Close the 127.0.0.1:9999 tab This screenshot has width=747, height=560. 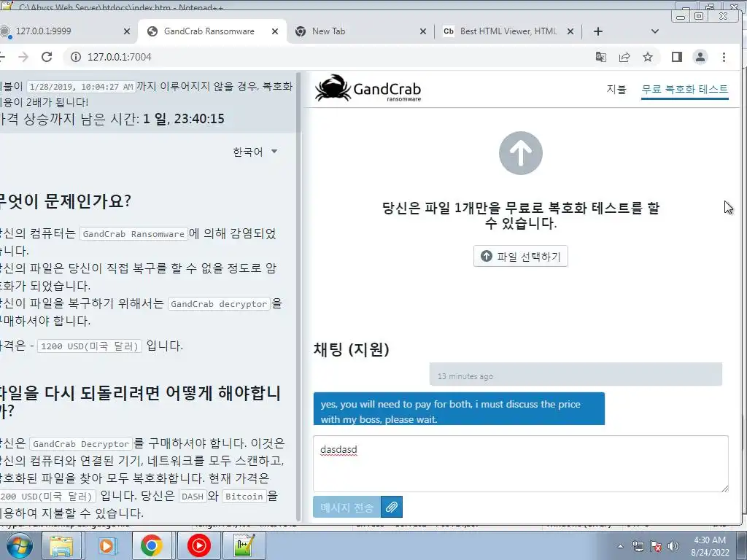click(x=127, y=31)
